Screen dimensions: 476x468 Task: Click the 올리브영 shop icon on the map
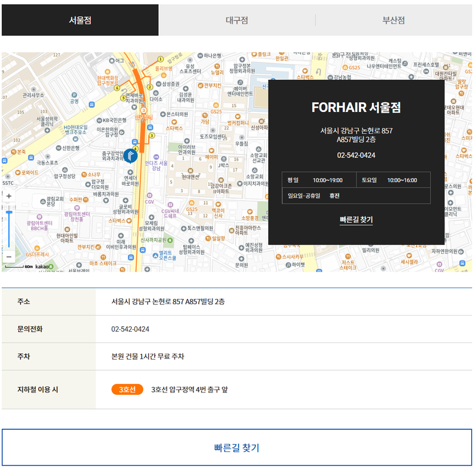click(164, 75)
